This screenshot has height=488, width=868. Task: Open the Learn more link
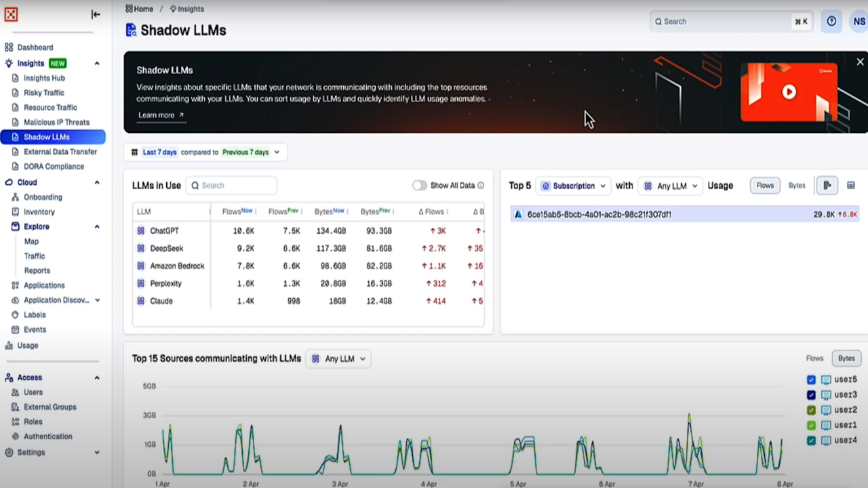pyautogui.click(x=161, y=115)
